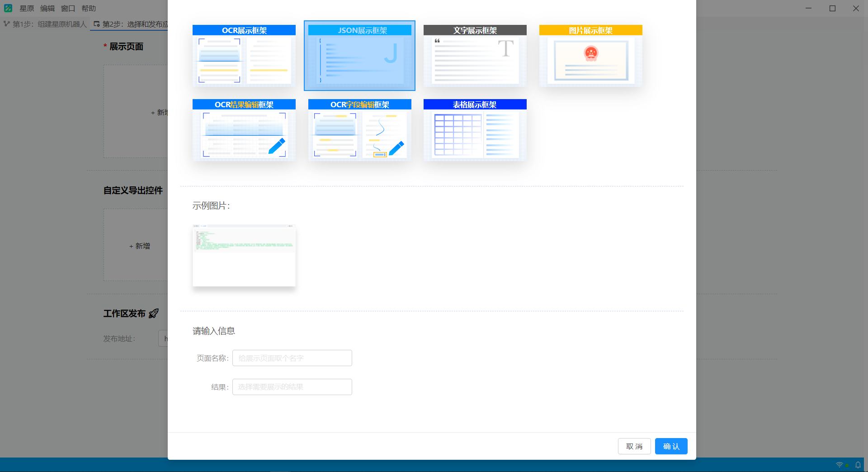Maximize the application window
The height and width of the screenshot is (472, 868).
[832, 8]
